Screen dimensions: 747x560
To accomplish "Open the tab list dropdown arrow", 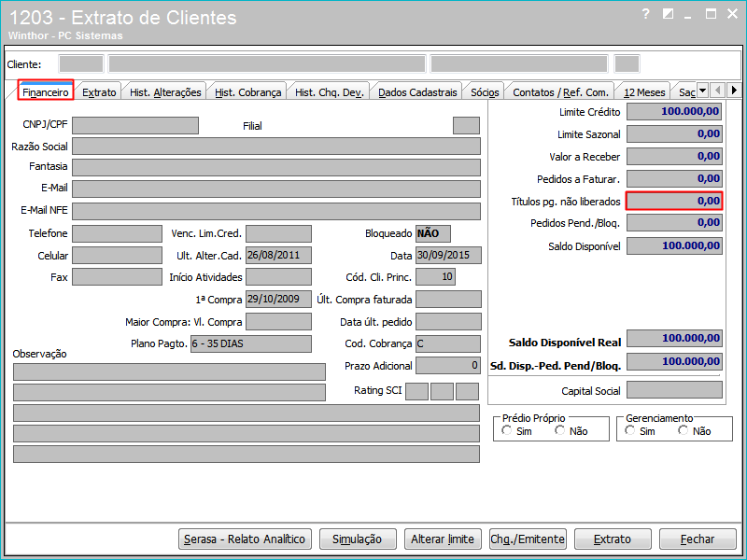I will pos(702,91).
